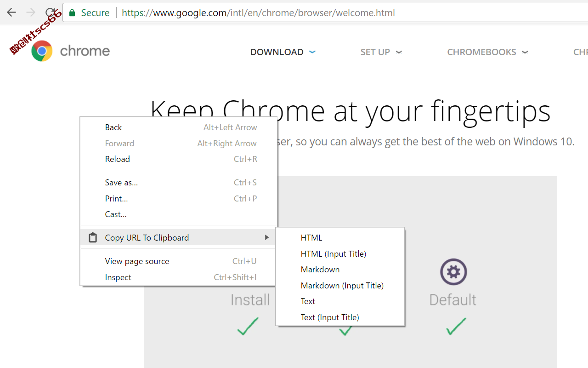This screenshot has width=588, height=368.
Task: Click the checkmark under Default
Action: 456,326
